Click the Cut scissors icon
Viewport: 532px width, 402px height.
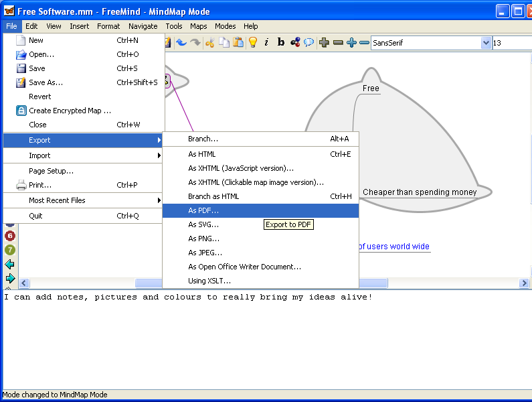coord(209,42)
